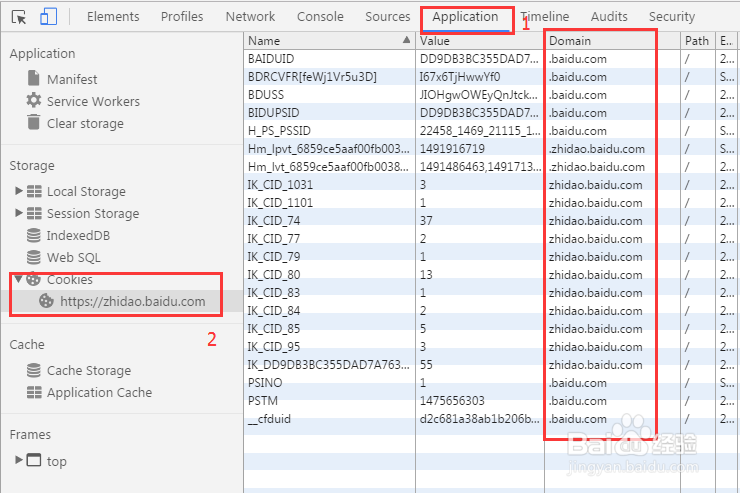The height and width of the screenshot is (493, 740).
Task: Click value 1491916719 in the table
Action: (x=452, y=149)
